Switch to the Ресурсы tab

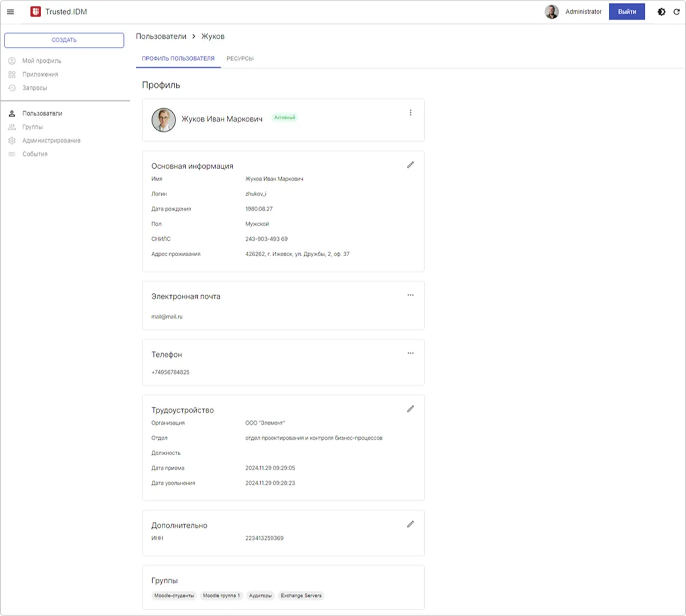240,58
